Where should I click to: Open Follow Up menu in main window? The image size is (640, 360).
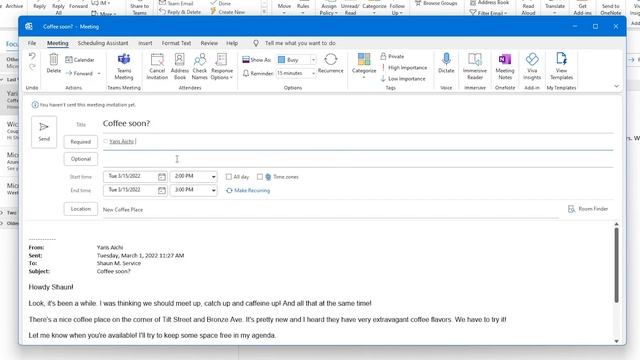pos(397,8)
